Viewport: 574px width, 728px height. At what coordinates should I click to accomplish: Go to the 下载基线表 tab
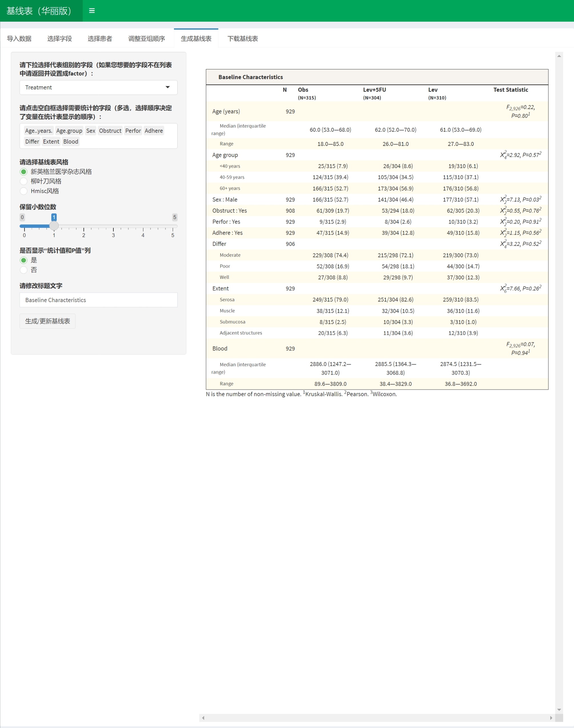pos(243,39)
